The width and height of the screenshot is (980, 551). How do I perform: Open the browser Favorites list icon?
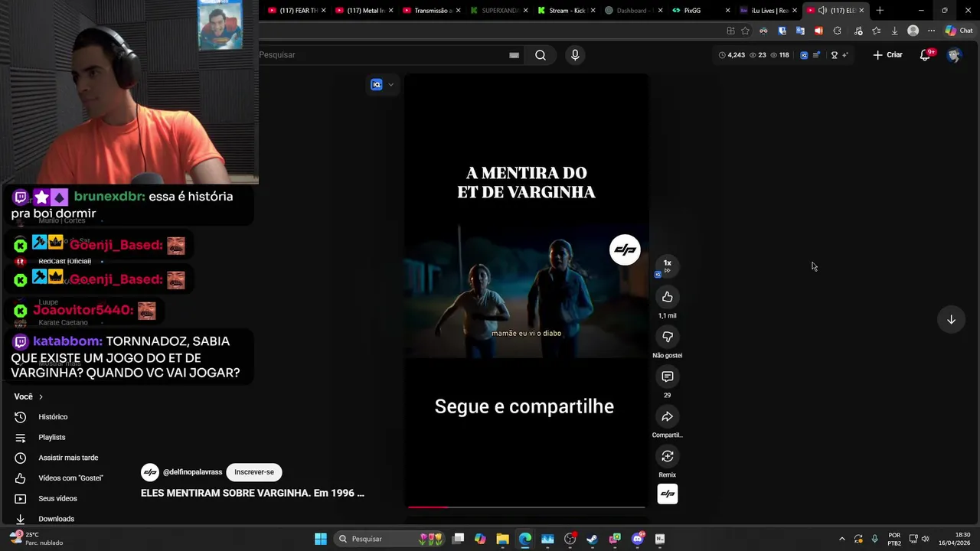pos(876,31)
